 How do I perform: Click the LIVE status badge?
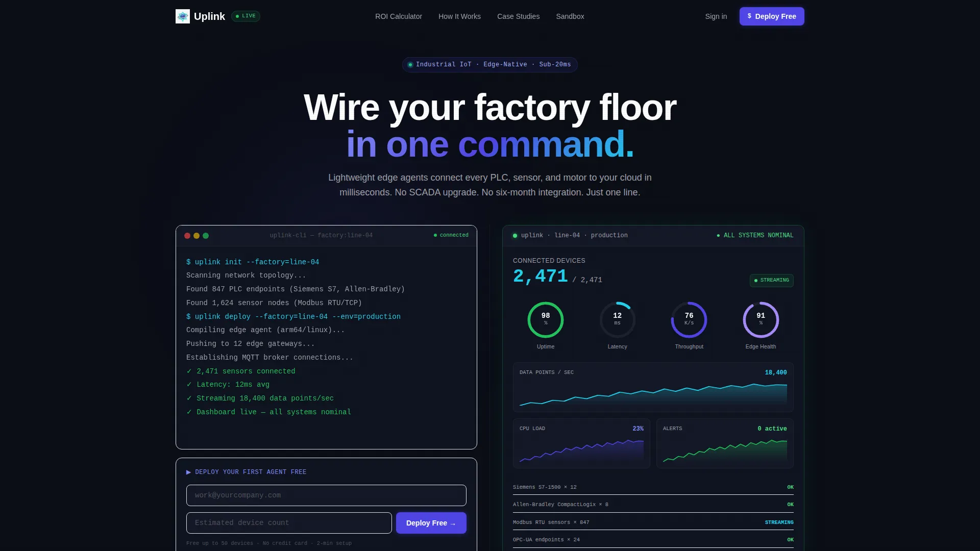tap(246, 16)
